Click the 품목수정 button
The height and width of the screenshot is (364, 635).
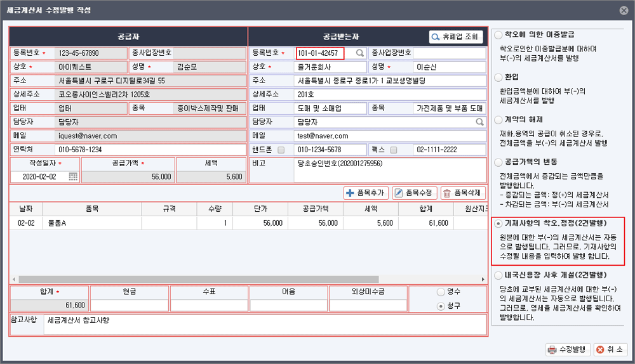click(x=414, y=193)
